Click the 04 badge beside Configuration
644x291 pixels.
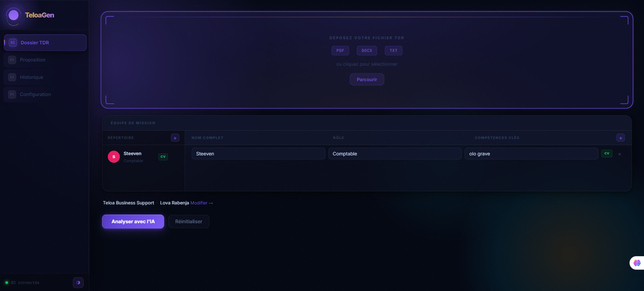pyautogui.click(x=12, y=94)
